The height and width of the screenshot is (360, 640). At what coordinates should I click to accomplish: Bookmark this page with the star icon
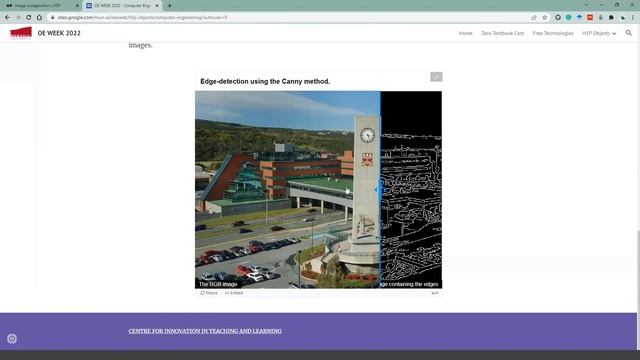coord(544,18)
